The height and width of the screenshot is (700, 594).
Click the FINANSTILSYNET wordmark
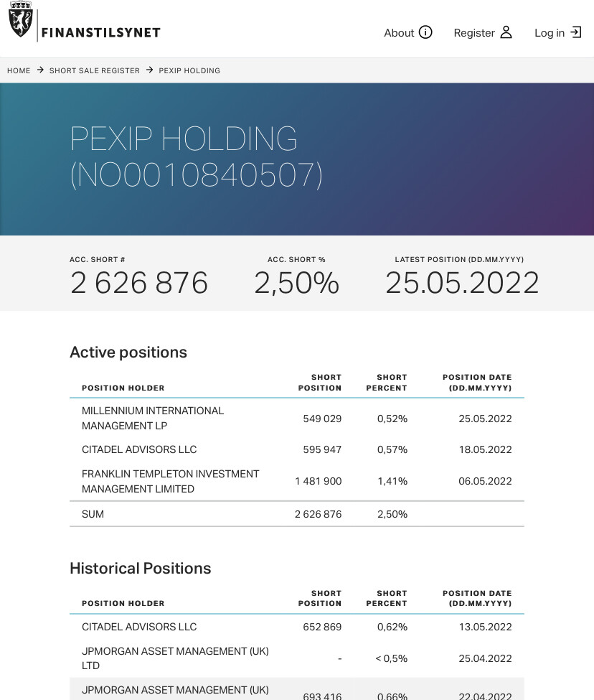tap(100, 32)
